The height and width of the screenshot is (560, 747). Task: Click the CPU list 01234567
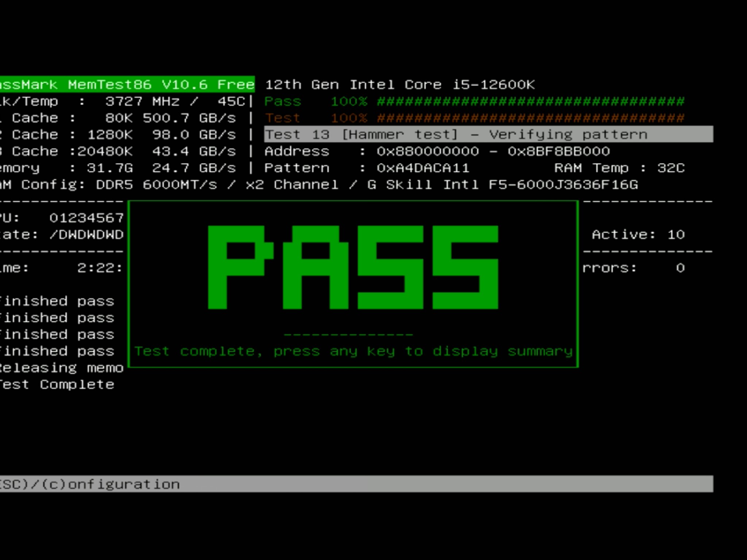point(86,218)
